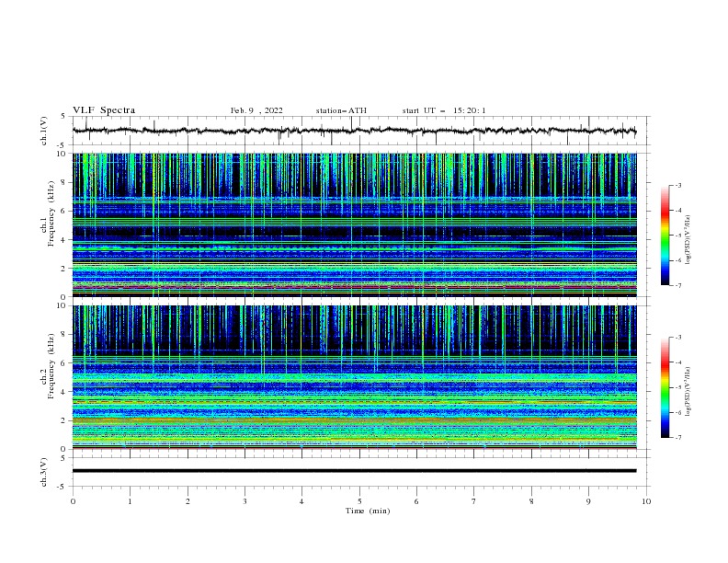Click the ch.1(V) waveform axis label

44,131
